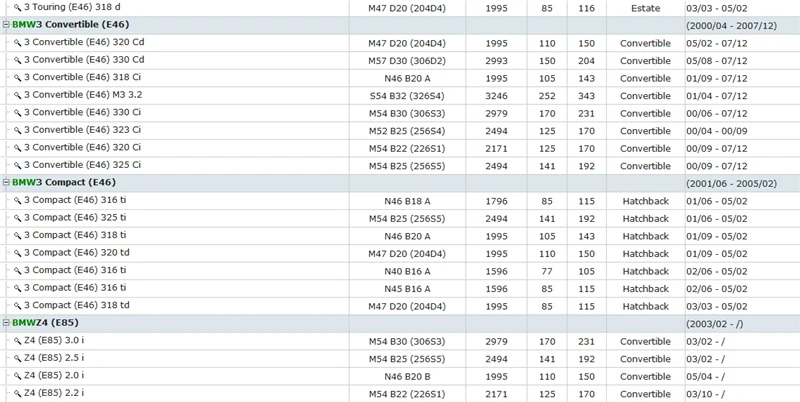Click magnifier icon beside 3 Convertible 330 Ci
Image resolution: width=800 pixels, height=402 pixels.
[x=17, y=113]
